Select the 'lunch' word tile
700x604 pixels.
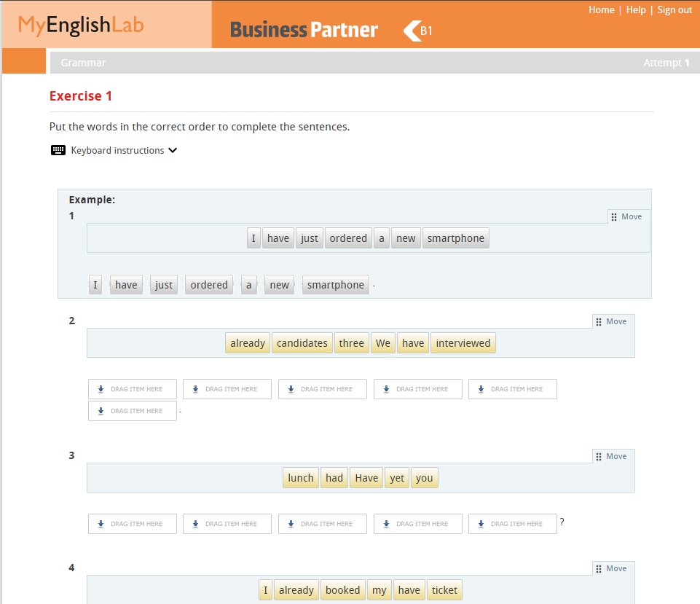click(x=301, y=478)
